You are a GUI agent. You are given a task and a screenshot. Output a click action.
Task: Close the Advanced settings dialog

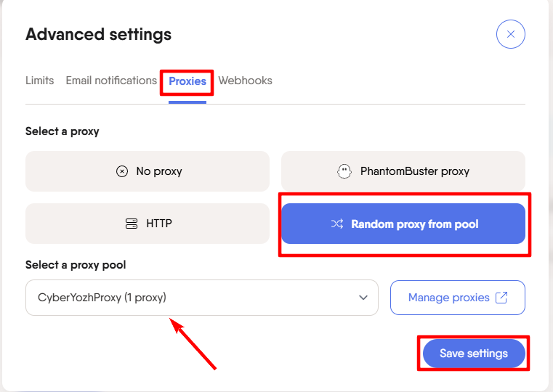pos(510,34)
